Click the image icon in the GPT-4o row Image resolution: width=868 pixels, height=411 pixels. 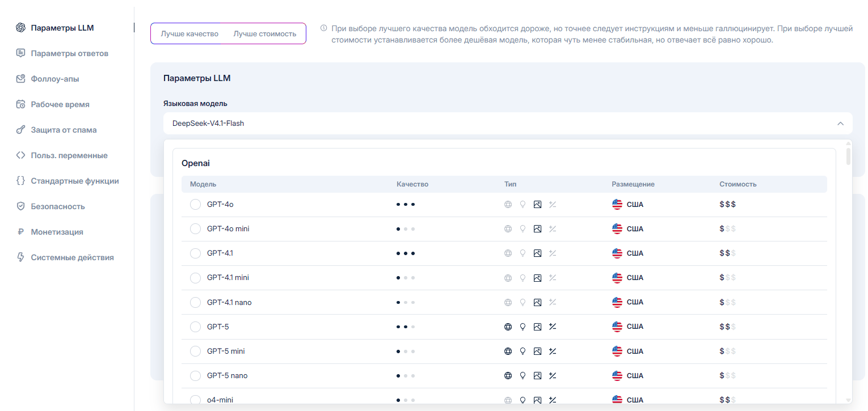[537, 205]
